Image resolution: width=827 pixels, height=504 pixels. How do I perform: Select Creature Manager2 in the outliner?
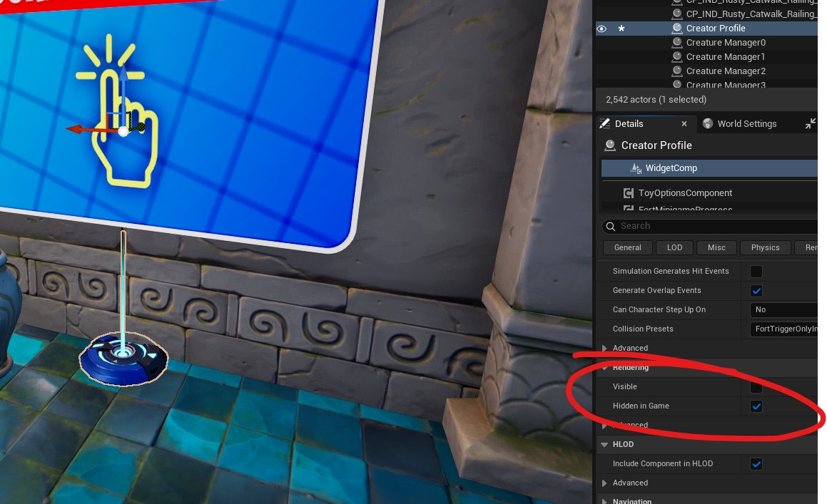(x=725, y=71)
